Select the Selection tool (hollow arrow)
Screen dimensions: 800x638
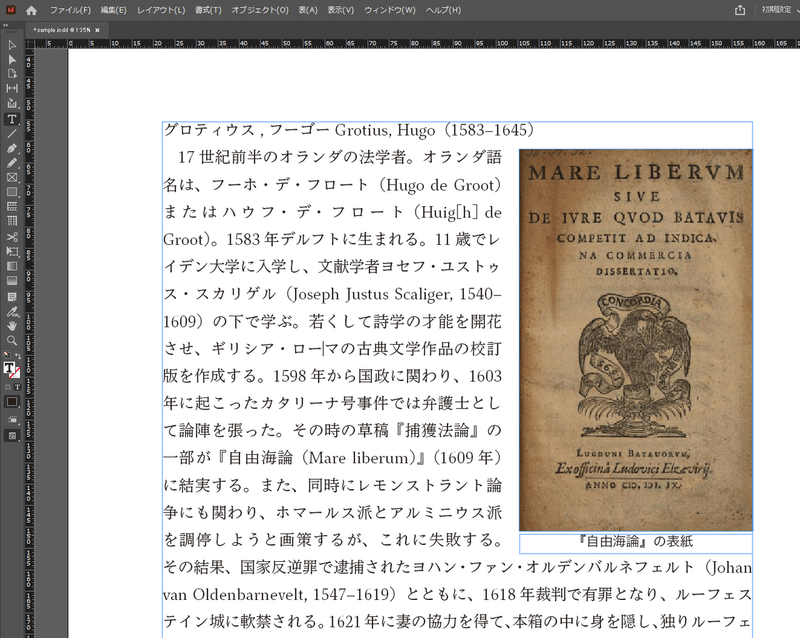coord(12,45)
